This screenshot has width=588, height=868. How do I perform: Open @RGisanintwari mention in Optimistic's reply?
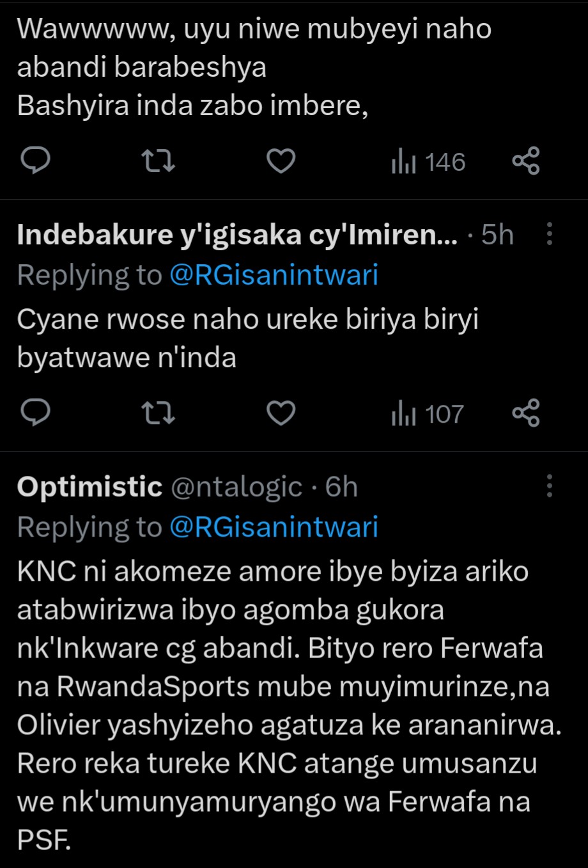pos(274,527)
